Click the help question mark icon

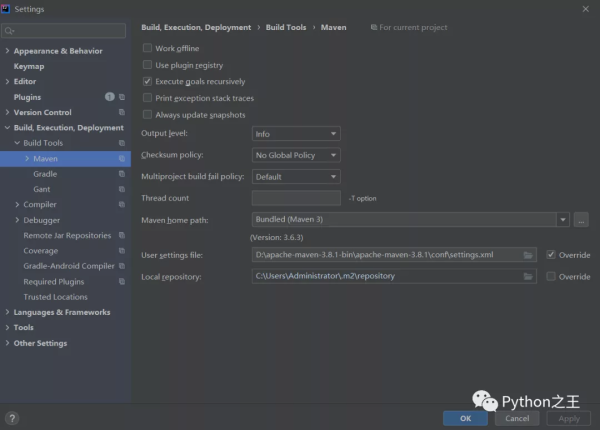pyautogui.click(x=12, y=418)
